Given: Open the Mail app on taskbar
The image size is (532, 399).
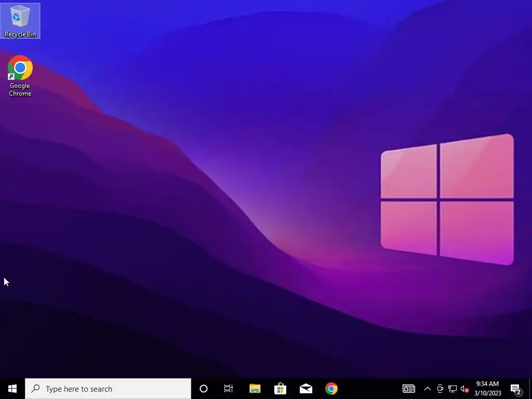Looking at the screenshot, I should click(305, 389).
